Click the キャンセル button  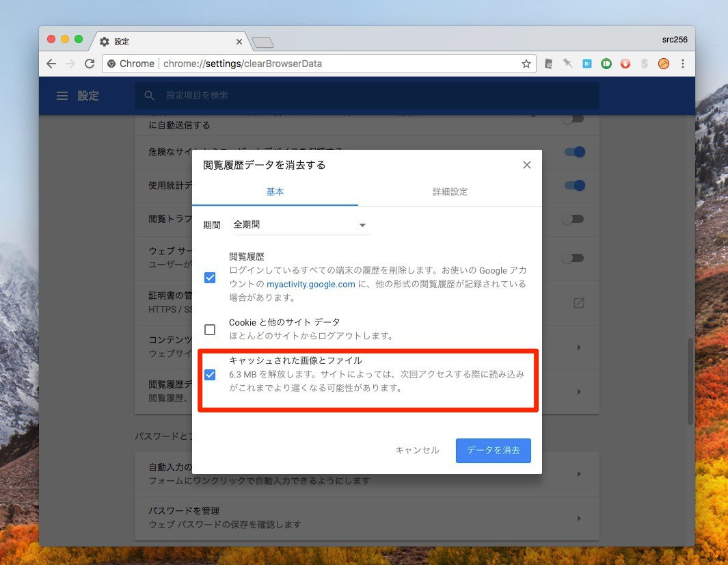tap(417, 450)
